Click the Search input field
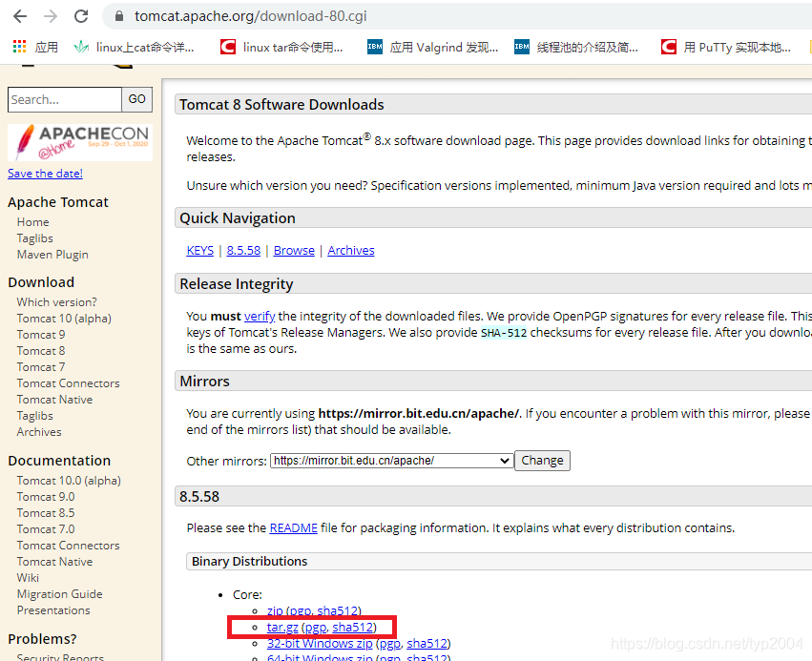812x661 pixels. click(65, 99)
